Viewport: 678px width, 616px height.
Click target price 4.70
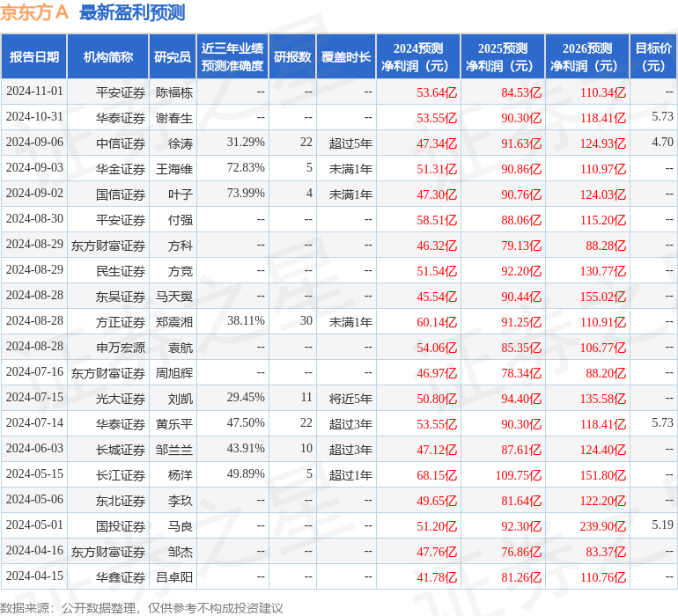[663, 143]
